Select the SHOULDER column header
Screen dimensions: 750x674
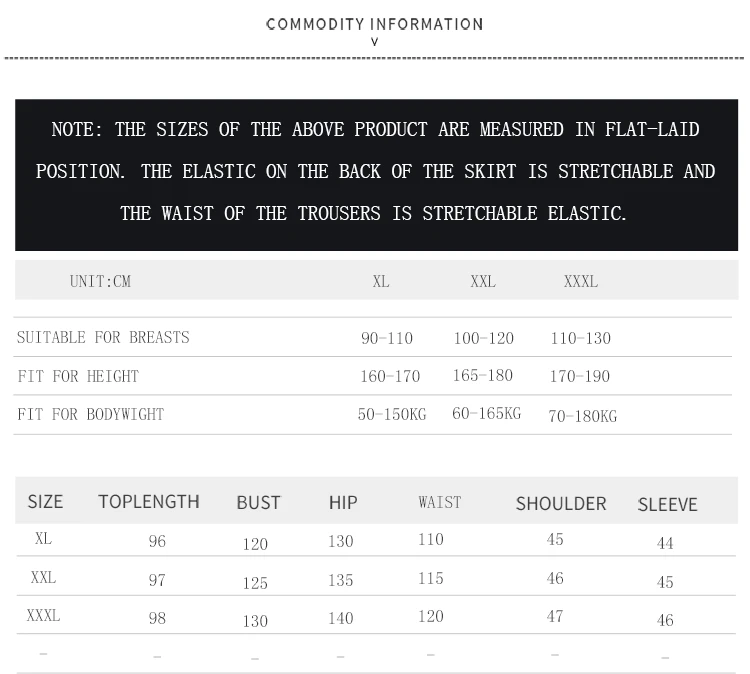(561, 504)
